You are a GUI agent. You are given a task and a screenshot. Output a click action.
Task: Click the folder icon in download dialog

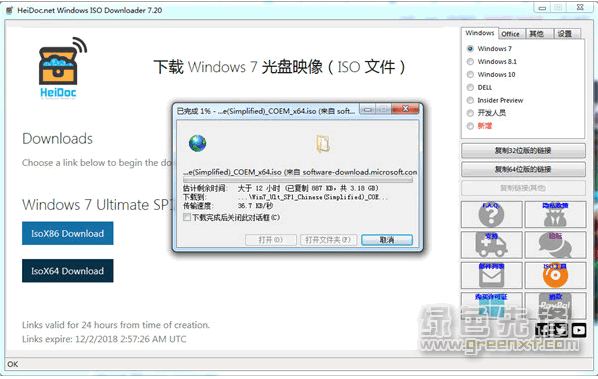pyautogui.click(x=323, y=144)
